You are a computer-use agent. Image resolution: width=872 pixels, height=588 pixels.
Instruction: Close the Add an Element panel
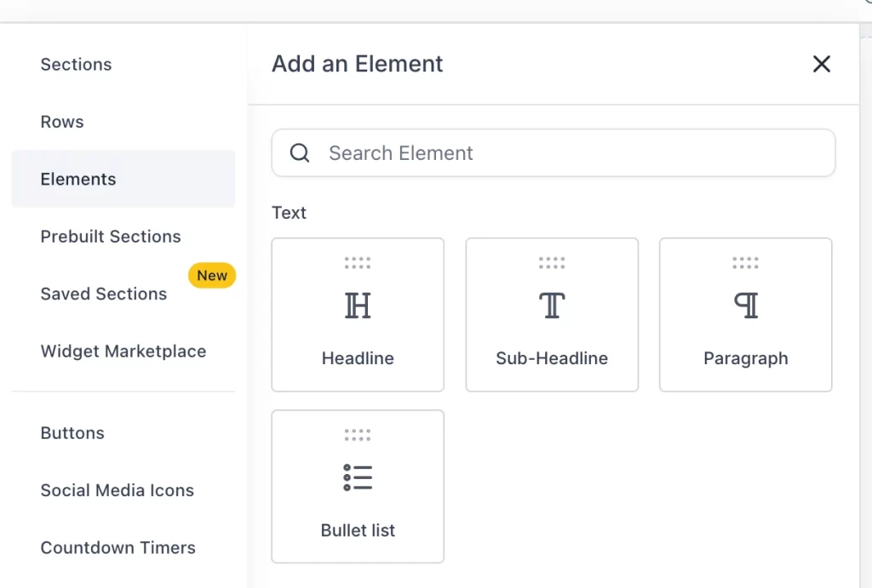point(821,64)
